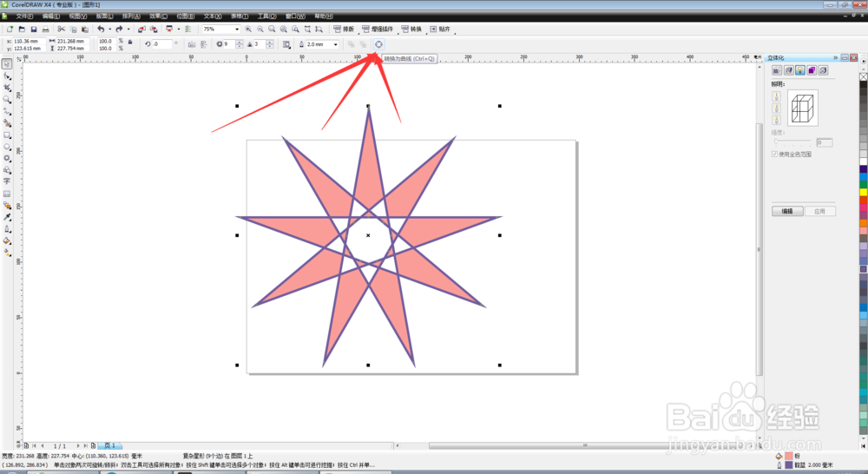Select the Crop tool in the toolbox
Screen dimensions: 868x474
[x=7, y=88]
